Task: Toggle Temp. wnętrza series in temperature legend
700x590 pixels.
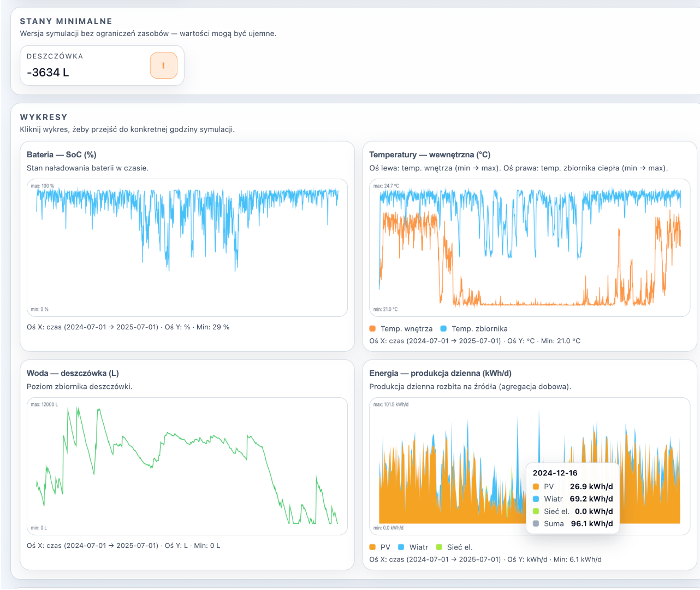Action: pyautogui.click(x=401, y=328)
